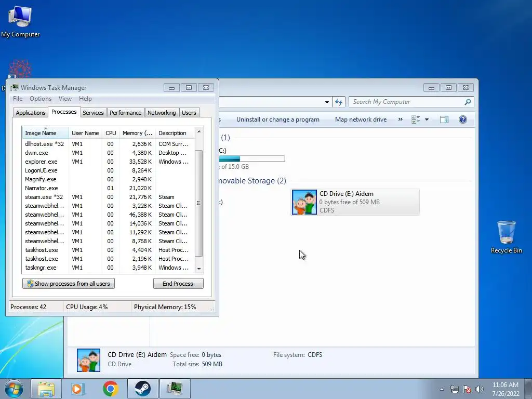The image size is (532, 399).
Task: Select the dwm.exe process row
Action: point(109,153)
